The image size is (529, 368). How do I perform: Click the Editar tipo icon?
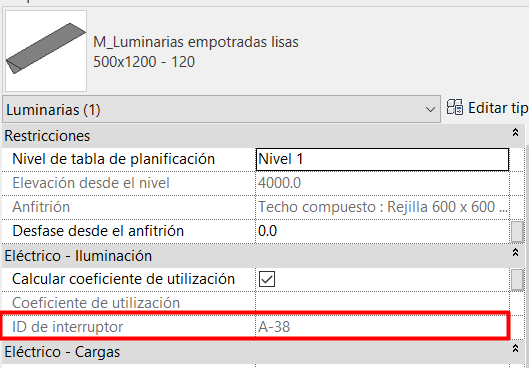click(x=454, y=108)
